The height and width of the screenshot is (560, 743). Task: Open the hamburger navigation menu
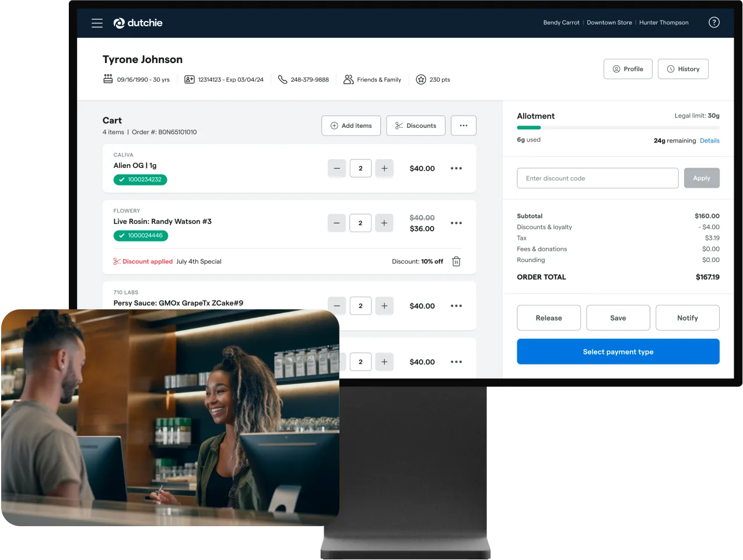[x=97, y=23]
